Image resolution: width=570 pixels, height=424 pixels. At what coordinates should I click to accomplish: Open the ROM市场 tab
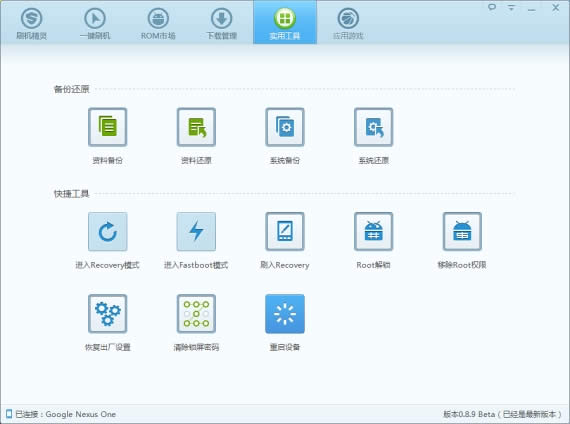[158, 23]
